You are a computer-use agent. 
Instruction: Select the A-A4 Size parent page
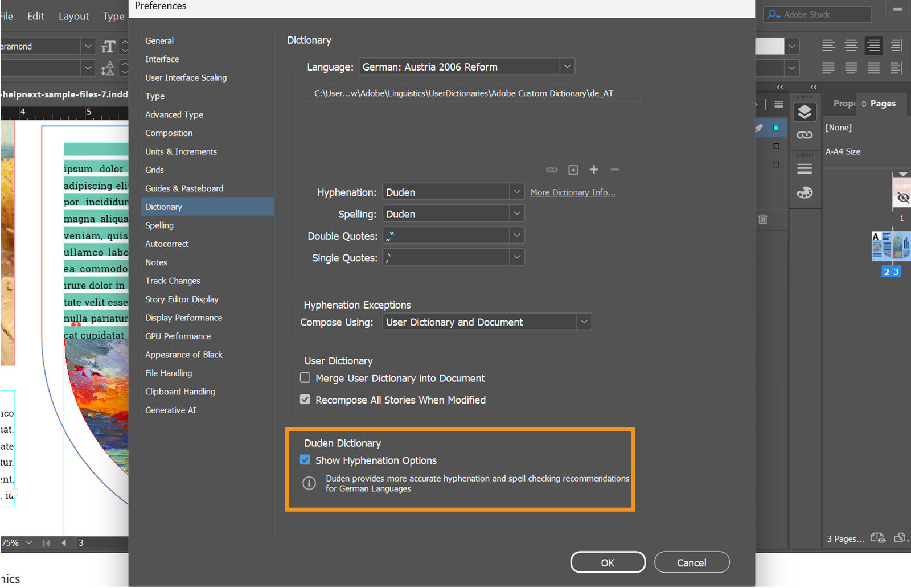coord(843,151)
